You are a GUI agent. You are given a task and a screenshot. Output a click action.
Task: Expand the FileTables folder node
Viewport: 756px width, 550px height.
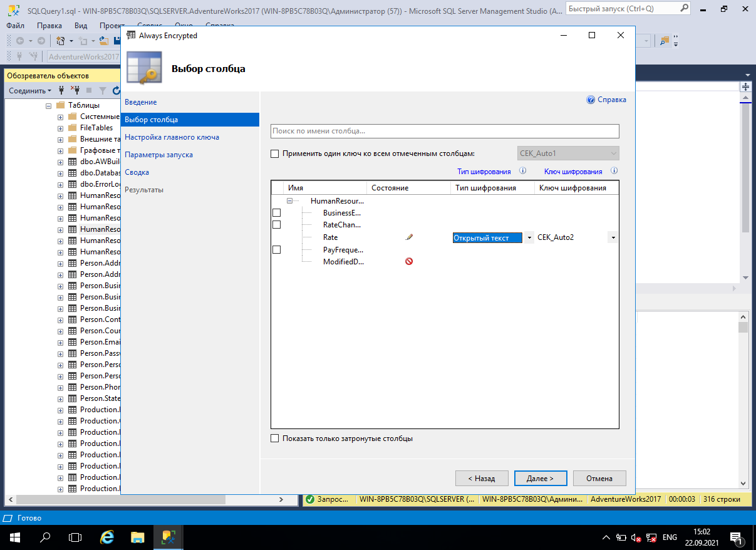pos(60,128)
